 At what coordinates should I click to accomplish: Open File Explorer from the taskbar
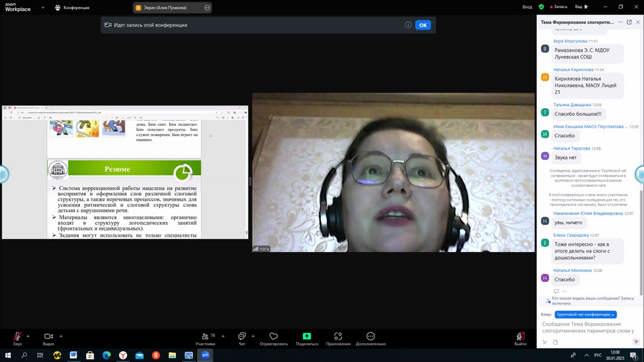[172, 355]
